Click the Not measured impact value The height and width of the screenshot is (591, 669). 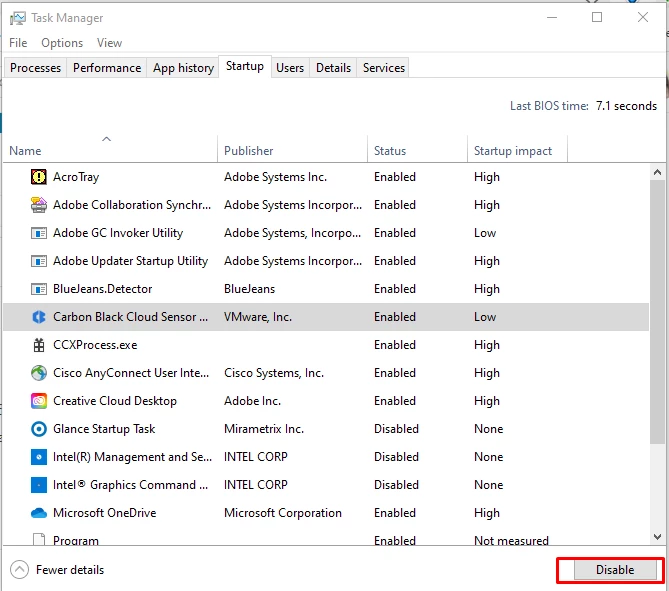pos(511,540)
